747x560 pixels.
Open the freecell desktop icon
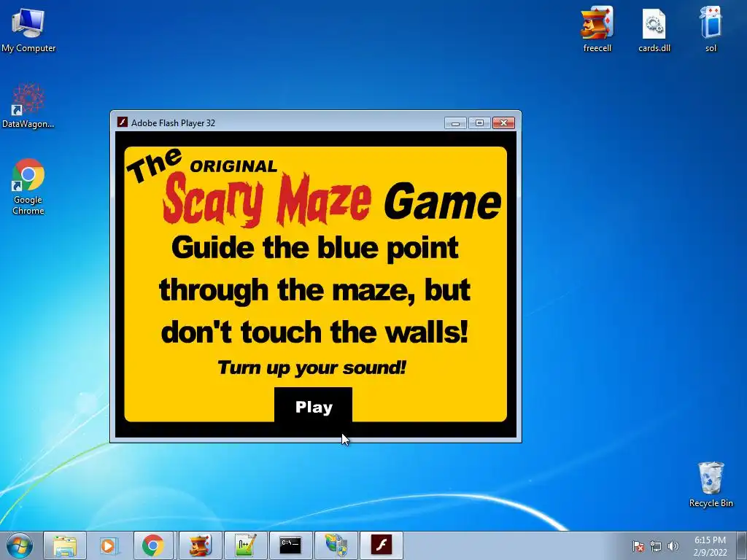click(597, 29)
